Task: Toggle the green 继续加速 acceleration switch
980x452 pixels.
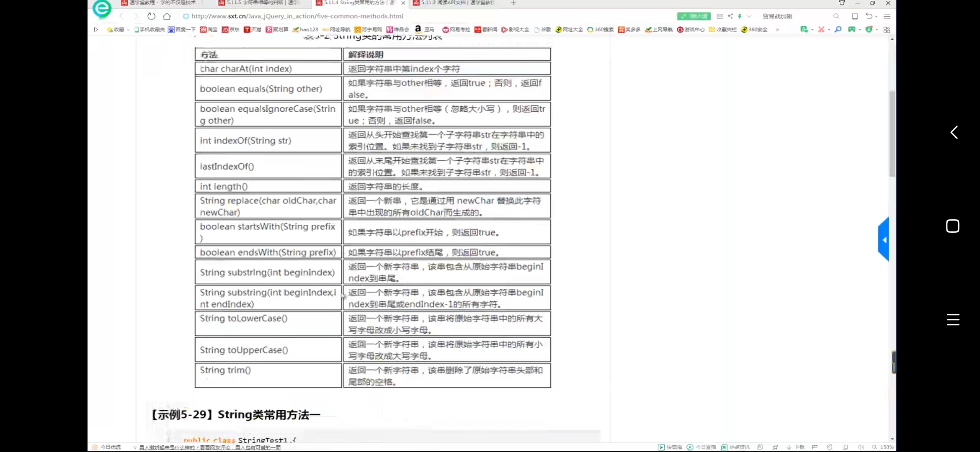Action: click(693, 16)
